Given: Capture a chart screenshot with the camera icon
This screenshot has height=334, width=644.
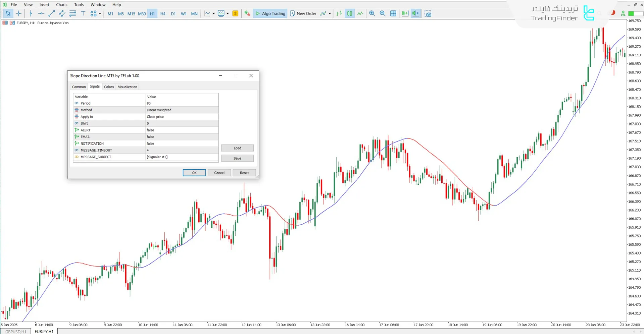Looking at the screenshot, I should click(428, 13).
